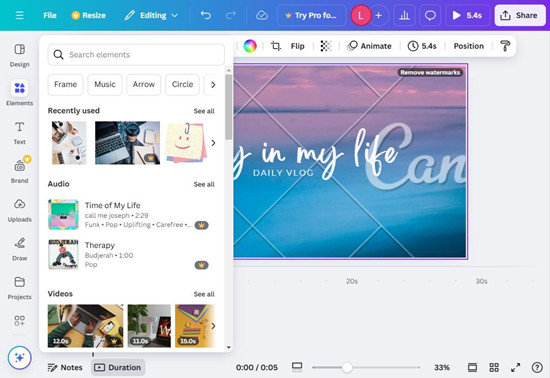Click the Try Pro button
550x378 pixels.
pyautogui.click(x=311, y=15)
